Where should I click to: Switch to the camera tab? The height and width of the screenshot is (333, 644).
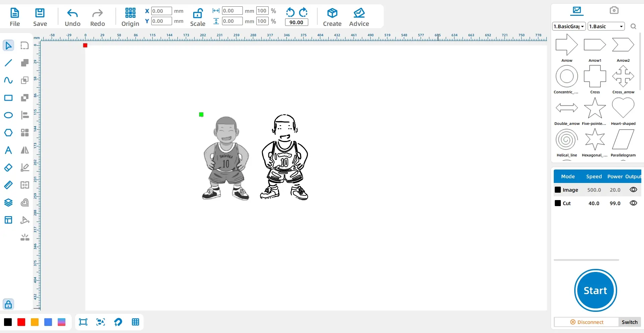(x=614, y=10)
